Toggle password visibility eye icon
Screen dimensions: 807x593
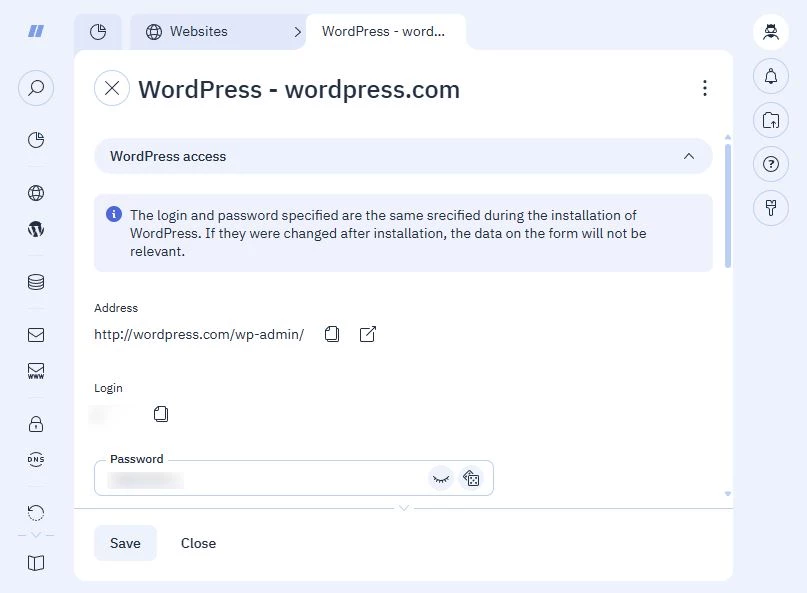point(441,479)
